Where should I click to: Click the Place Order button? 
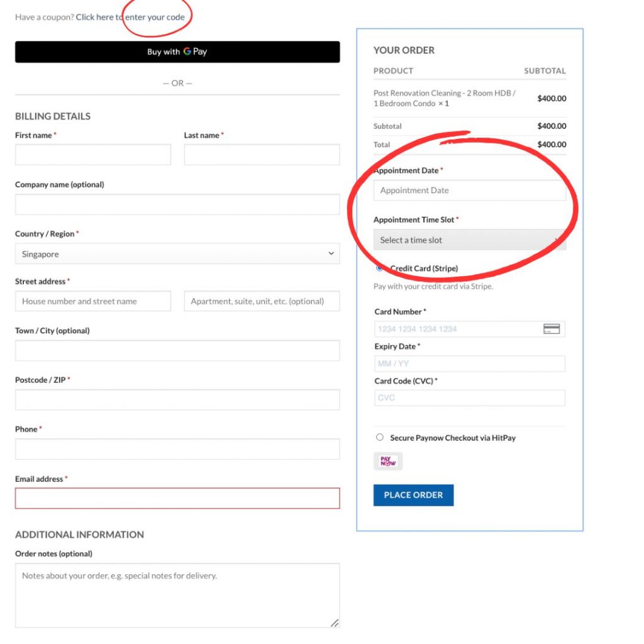pos(413,495)
